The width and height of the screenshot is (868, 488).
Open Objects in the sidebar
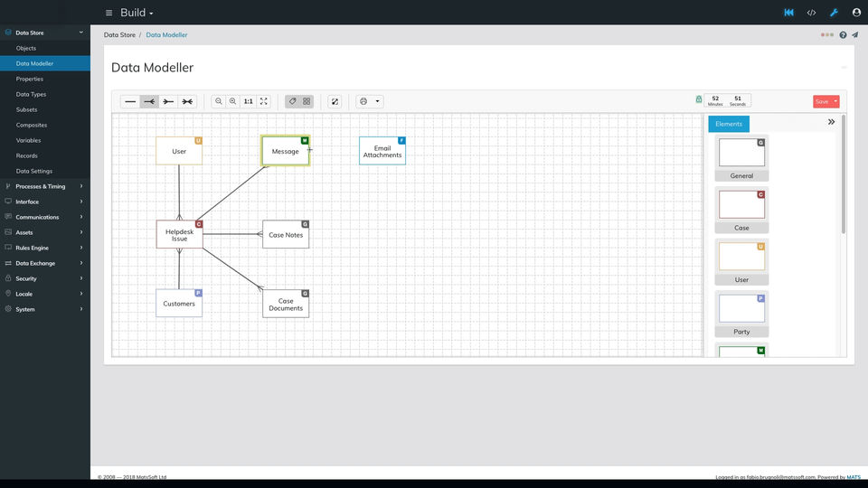(x=45, y=48)
